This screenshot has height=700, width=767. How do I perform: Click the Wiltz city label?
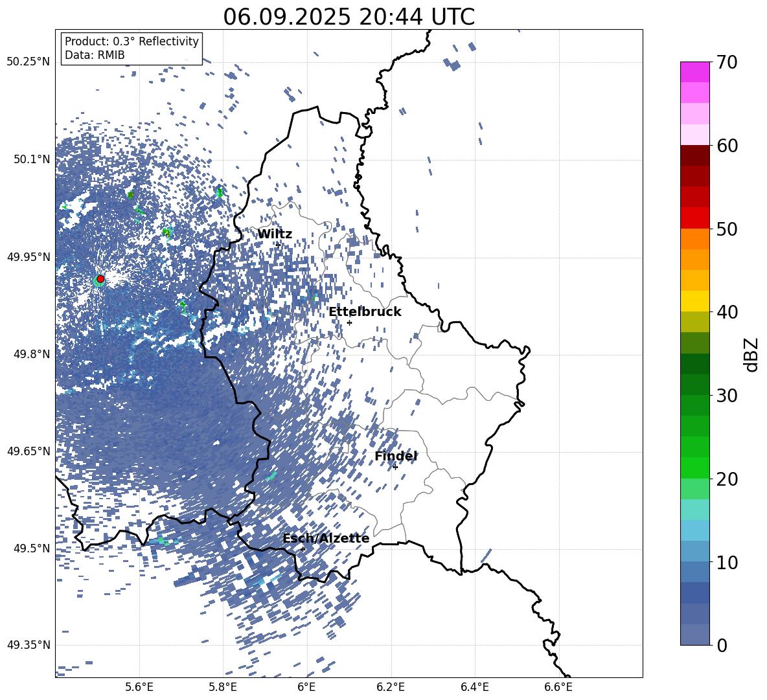[275, 234]
